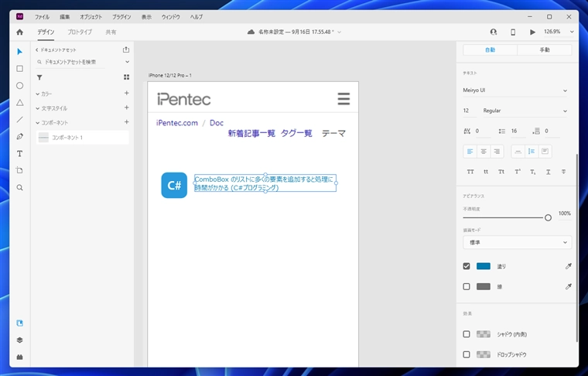This screenshot has height=376, width=588.
Task: Open the blend mode 標準 dropdown
Action: coord(517,243)
